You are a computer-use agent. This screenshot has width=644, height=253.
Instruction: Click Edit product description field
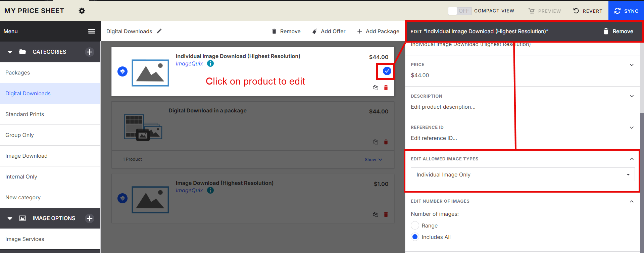tap(443, 107)
